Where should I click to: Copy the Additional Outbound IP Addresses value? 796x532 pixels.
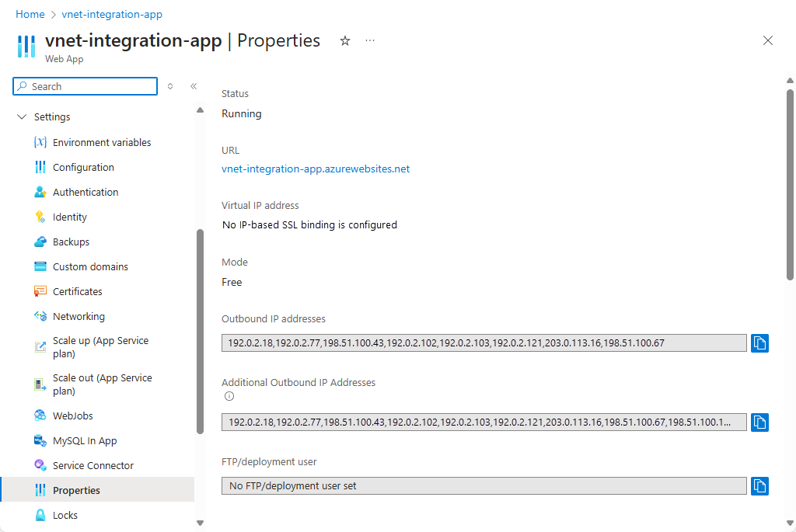[759, 422]
